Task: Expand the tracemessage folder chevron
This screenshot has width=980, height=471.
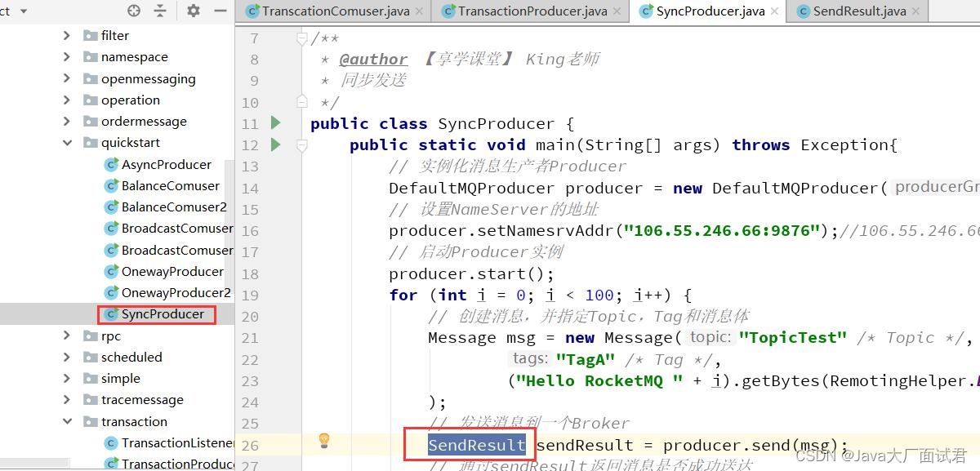Action: (67, 400)
